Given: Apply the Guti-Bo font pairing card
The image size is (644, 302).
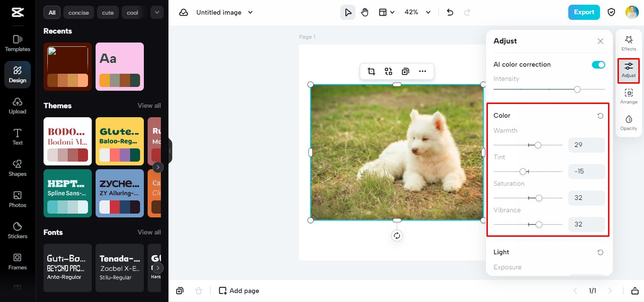Looking at the screenshot, I should tap(68, 268).
